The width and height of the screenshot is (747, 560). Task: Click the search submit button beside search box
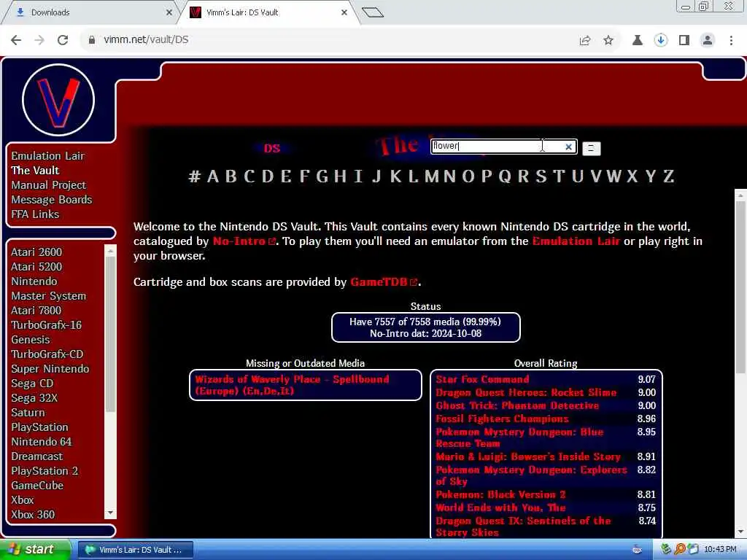(591, 148)
